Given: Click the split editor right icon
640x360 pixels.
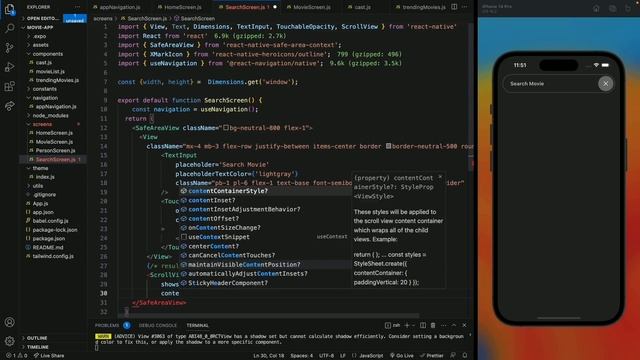Looking at the screenshot, I should 454,7.
